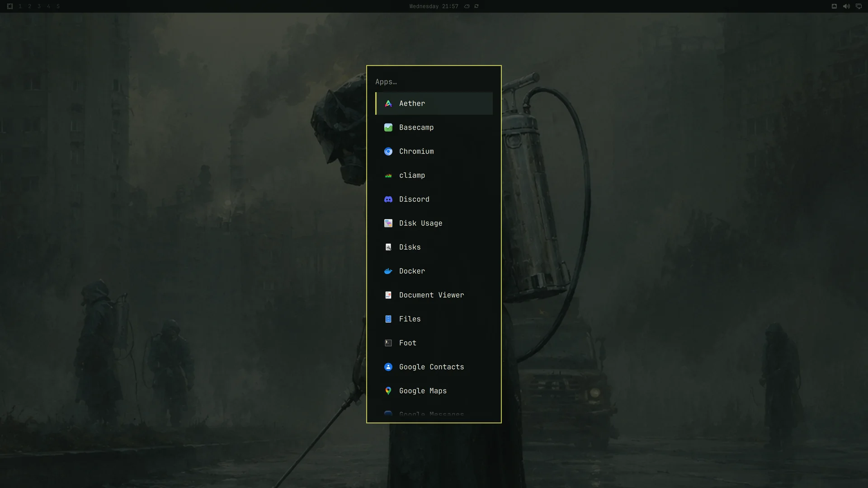Choose Document Viewer from the list
This screenshot has height=488, width=868.
(x=434, y=295)
